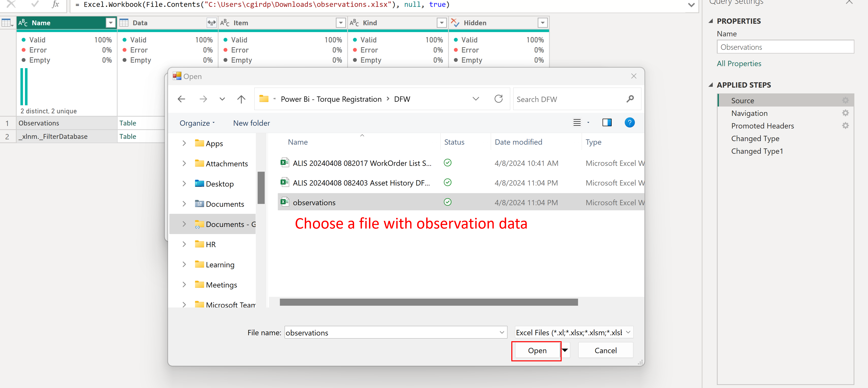The width and height of the screenshot is (868, 388).
Task: Open settings gear for Promoted Headers step
Action: 845,126
